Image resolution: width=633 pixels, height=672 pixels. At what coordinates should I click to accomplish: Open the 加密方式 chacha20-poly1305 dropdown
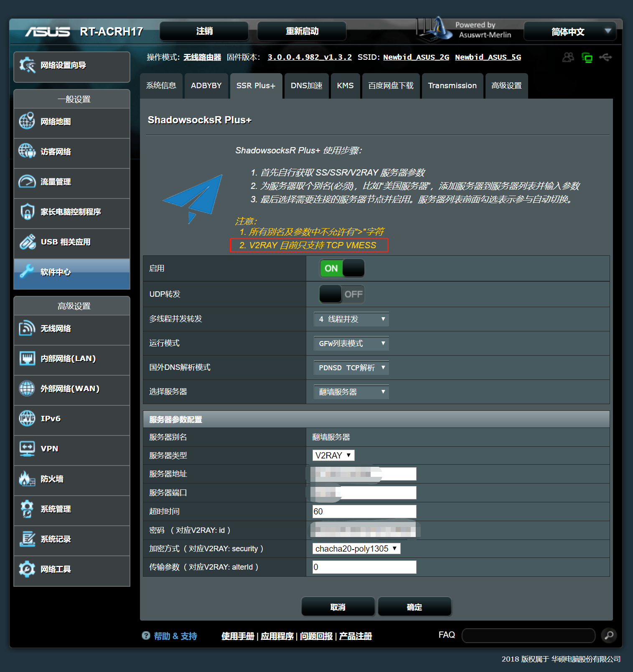[356, 548]
